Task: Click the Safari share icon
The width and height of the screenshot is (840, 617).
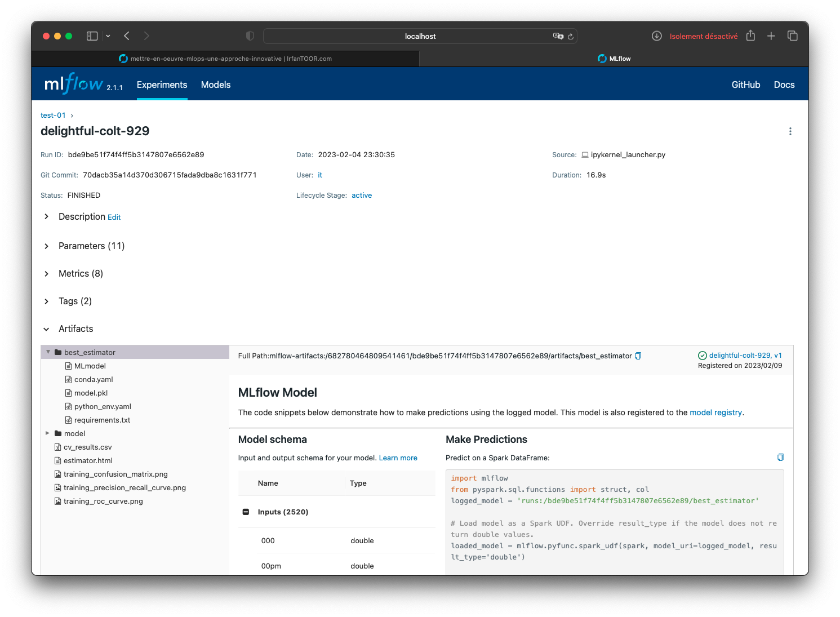Action: 750,36
